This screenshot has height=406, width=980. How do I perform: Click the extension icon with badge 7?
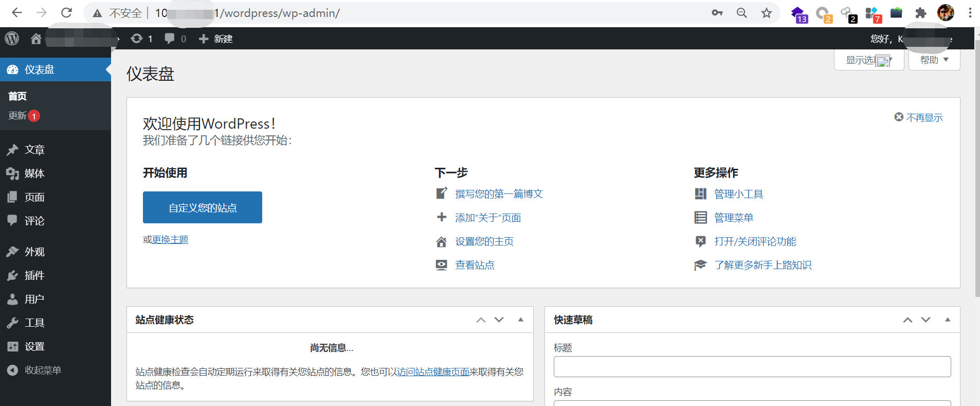(874, 14)
